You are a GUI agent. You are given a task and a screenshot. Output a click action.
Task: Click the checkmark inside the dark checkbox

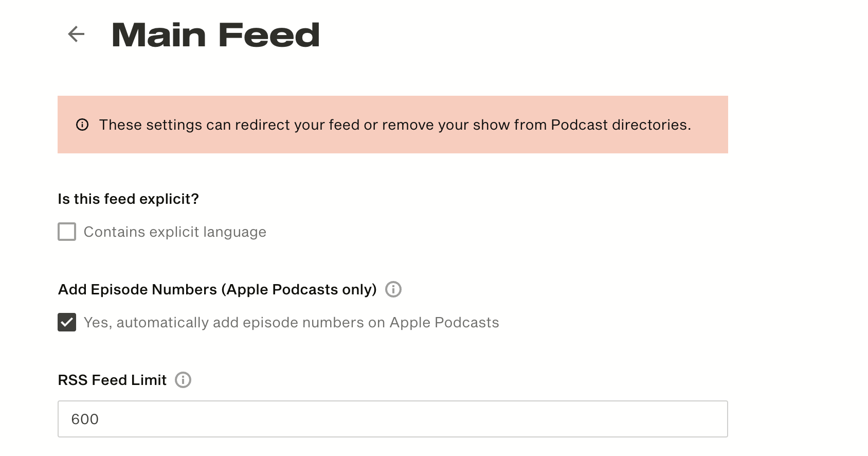pos(67,322)
